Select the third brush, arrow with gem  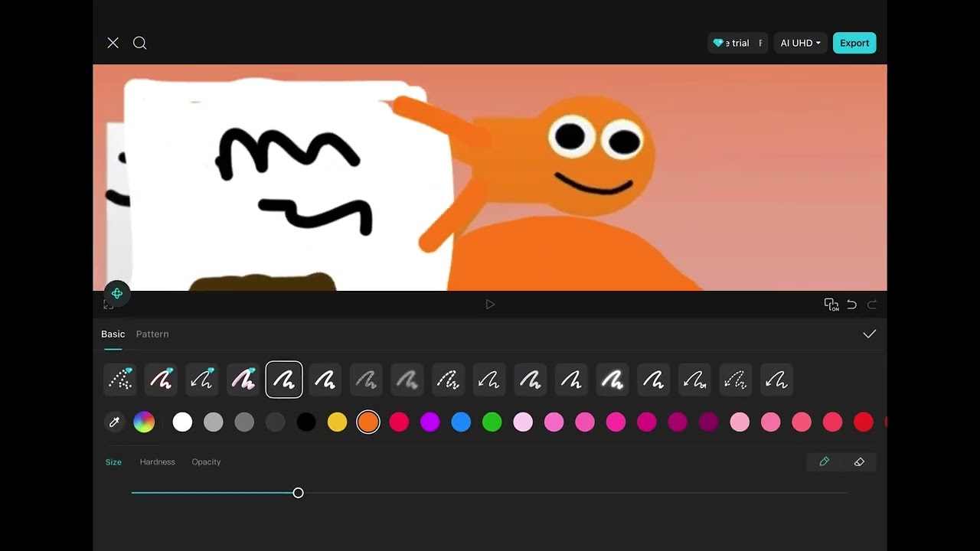pyautogui.click(x=202, y=380)
